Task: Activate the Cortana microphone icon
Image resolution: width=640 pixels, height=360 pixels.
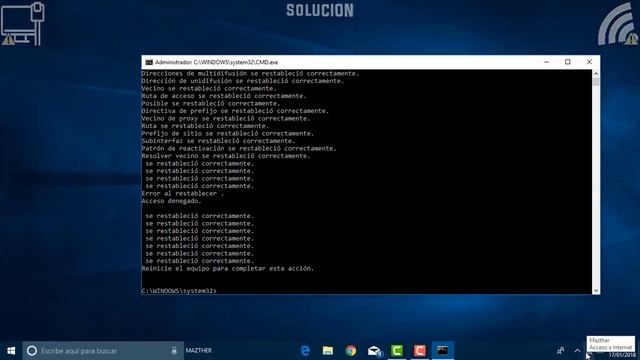Action: coord(174,351)
